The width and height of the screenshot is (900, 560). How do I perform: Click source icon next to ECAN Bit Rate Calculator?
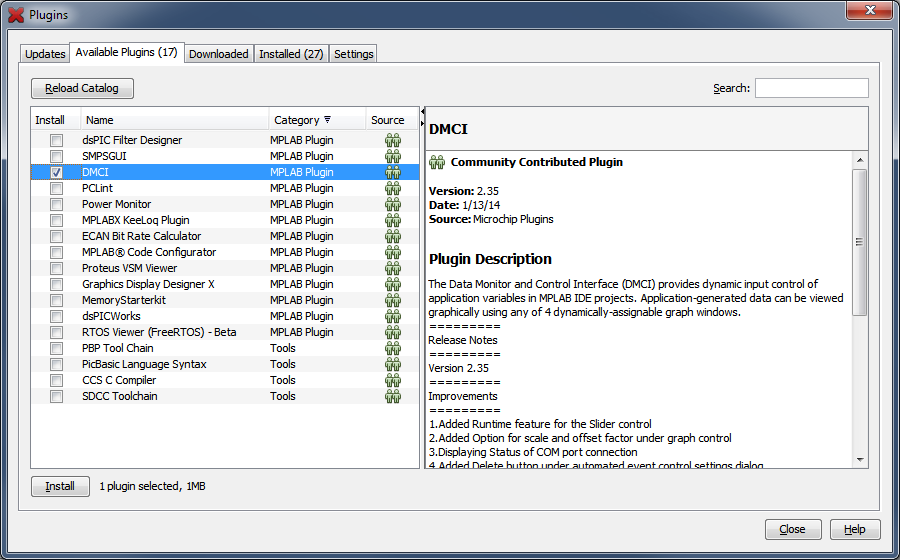point(393,237)
